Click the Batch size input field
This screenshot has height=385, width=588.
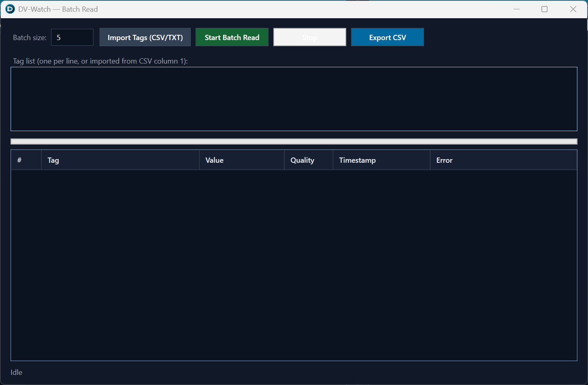pos(72,37)
